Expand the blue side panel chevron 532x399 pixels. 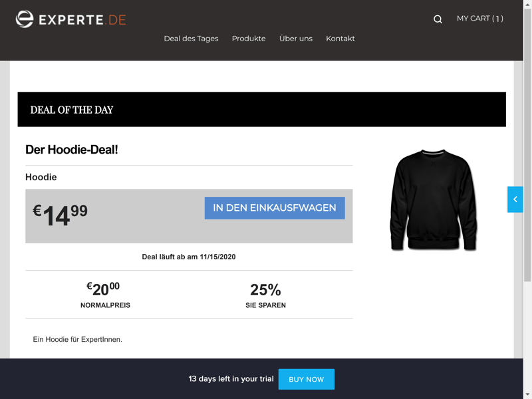click(515, 199)
